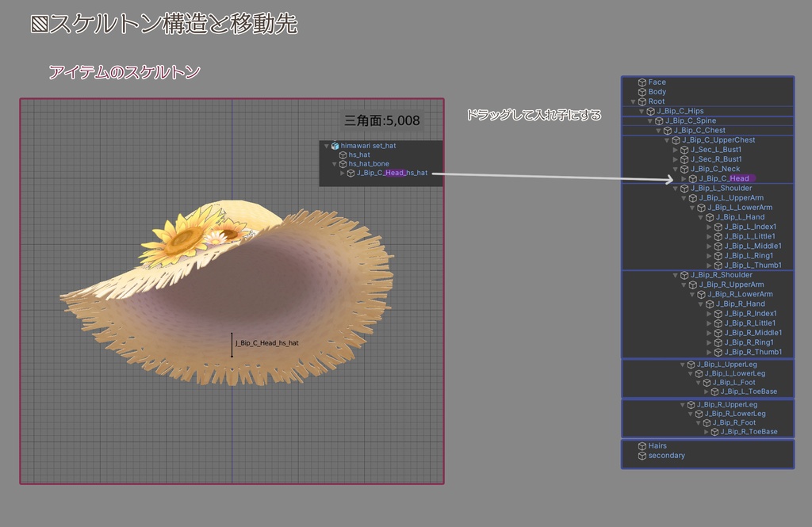The height and width of the screenshot is (527, 812).
Task: Collapse the J_Bip_C_Spine arrow
Action: point(650,120)
